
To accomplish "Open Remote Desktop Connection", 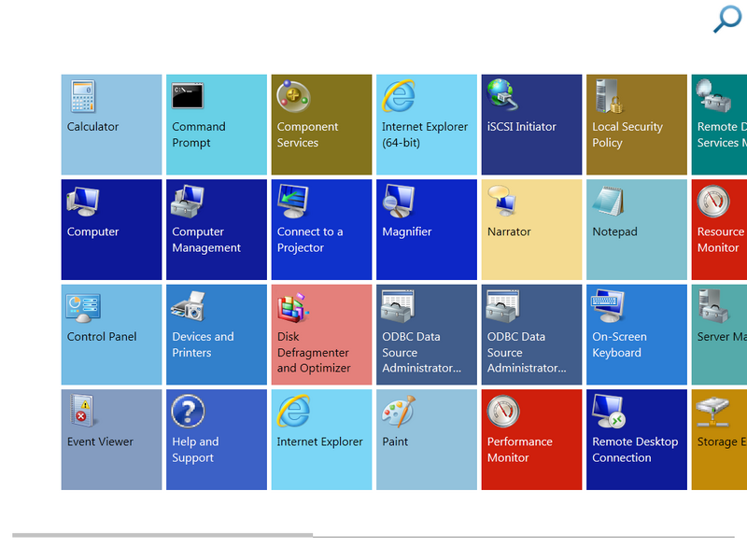I will (637, 440).
